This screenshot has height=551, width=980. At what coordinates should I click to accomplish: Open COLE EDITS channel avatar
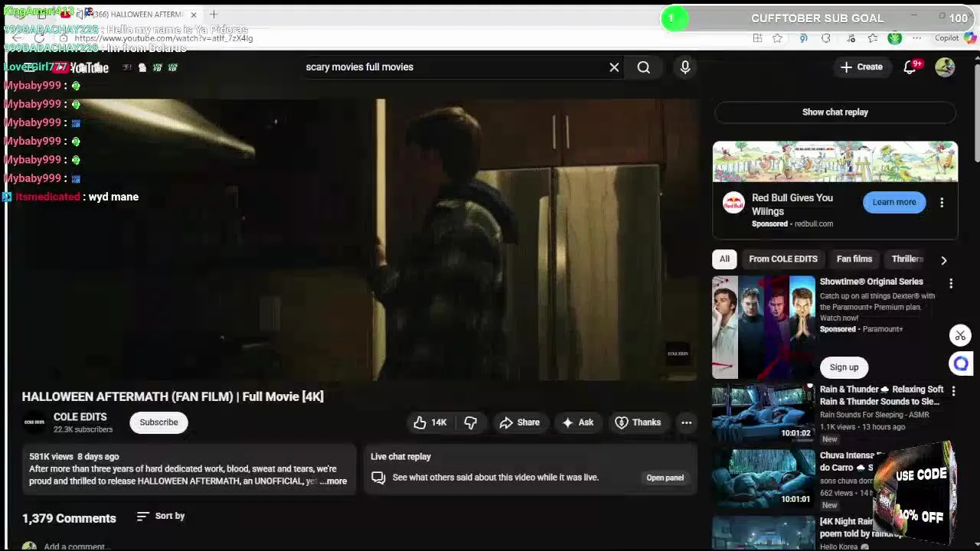(x=34, y=422)
